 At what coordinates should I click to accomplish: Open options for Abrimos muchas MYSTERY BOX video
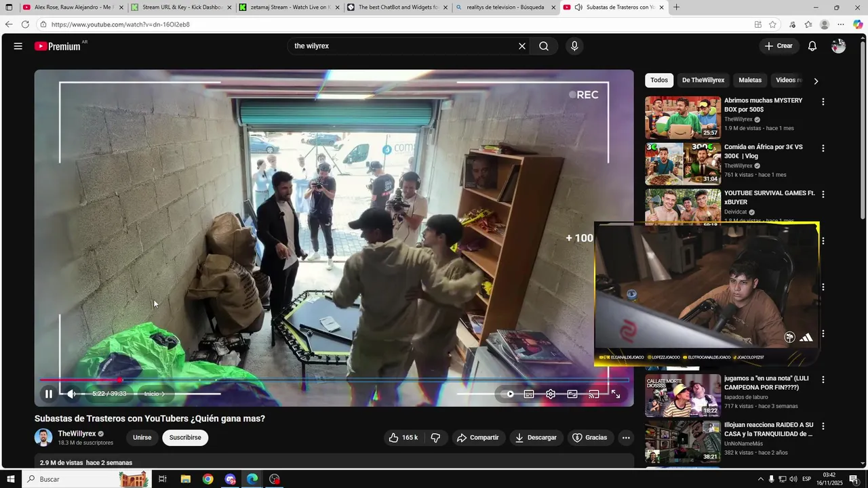click(x=823, y=102)
